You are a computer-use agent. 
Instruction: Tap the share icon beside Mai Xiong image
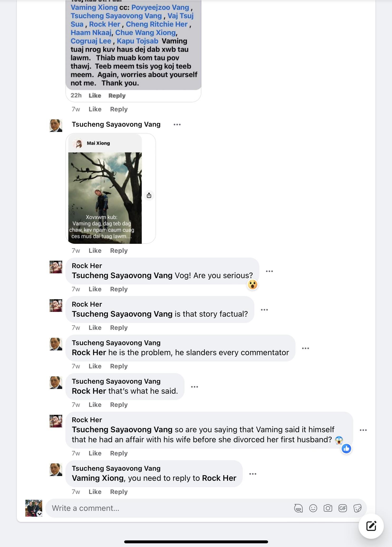click(149, 195)
